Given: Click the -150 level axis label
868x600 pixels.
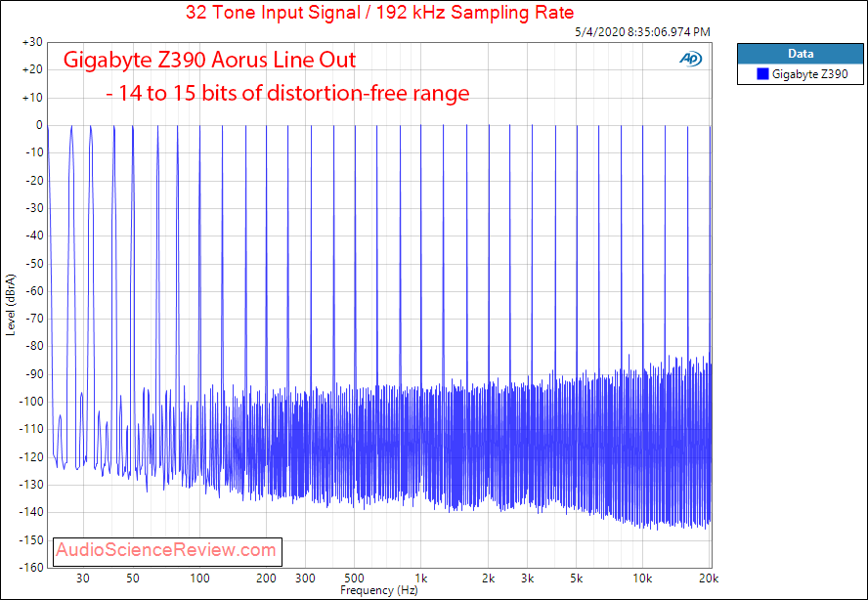Looking at the screenshot, I should point(31,540).
